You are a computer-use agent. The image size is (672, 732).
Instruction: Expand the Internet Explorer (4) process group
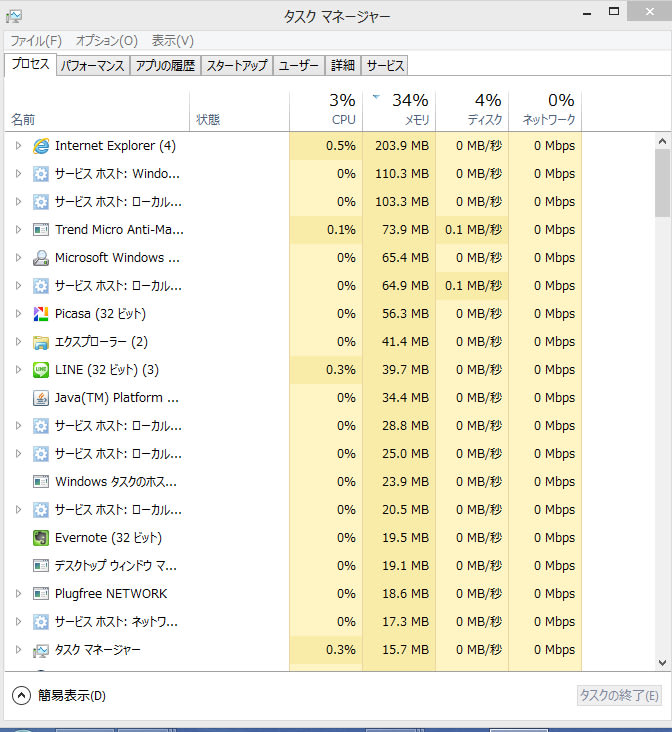point(18,146)
